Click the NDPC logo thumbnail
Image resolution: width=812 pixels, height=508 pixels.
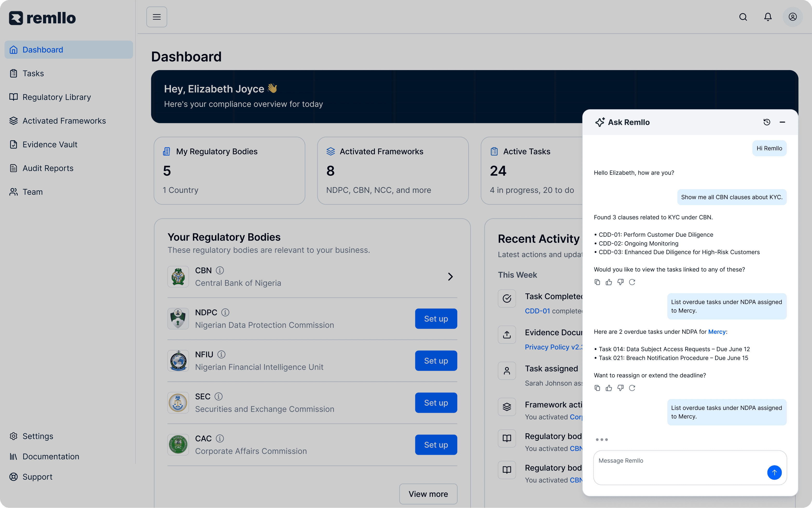178,319
